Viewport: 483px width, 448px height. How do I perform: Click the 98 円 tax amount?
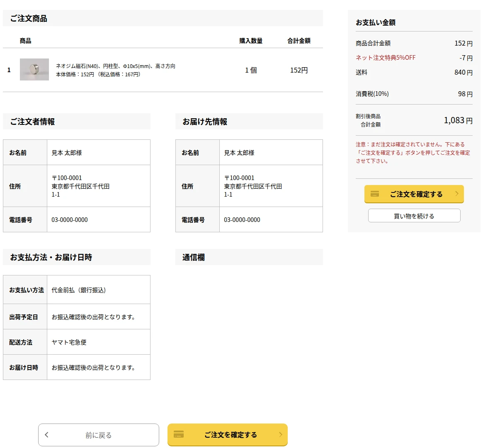pyautogui.click(x=465, y=94)
